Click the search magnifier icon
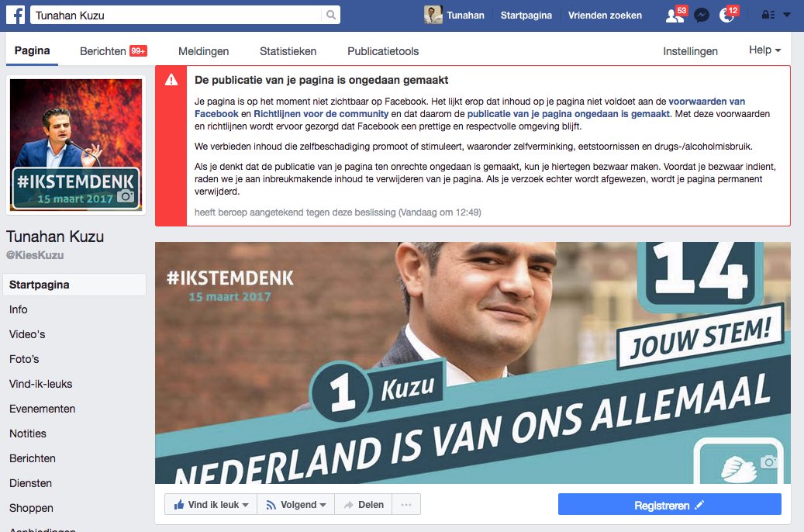This screenshot has height=532, width=804. [x=331, y=15]
